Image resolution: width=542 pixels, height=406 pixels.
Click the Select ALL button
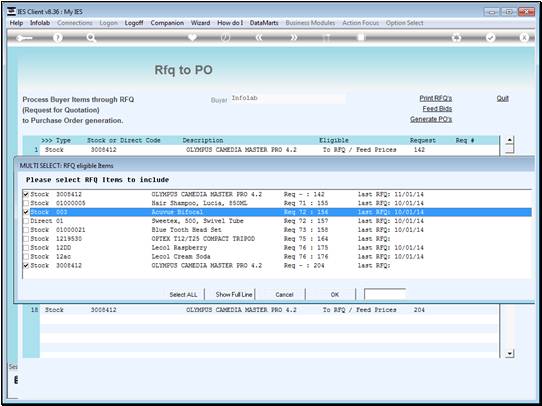point(183,294)
